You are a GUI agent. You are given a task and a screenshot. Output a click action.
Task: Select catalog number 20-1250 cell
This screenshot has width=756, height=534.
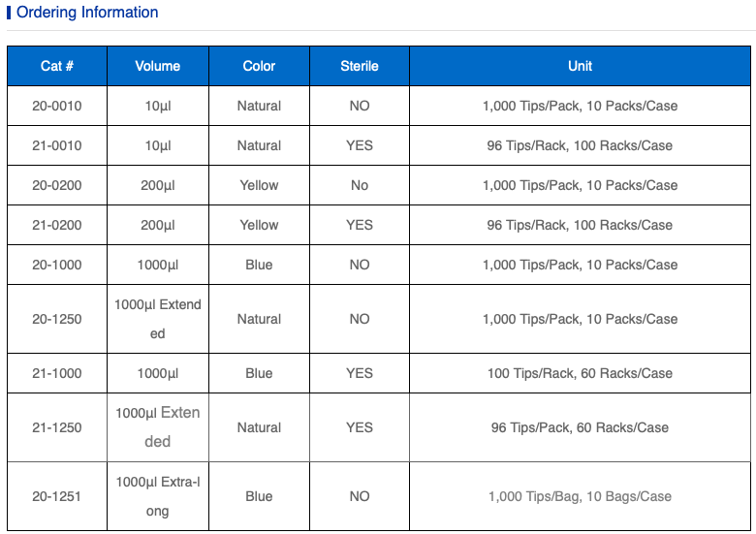pyautogui.click(x=57, y=319)
